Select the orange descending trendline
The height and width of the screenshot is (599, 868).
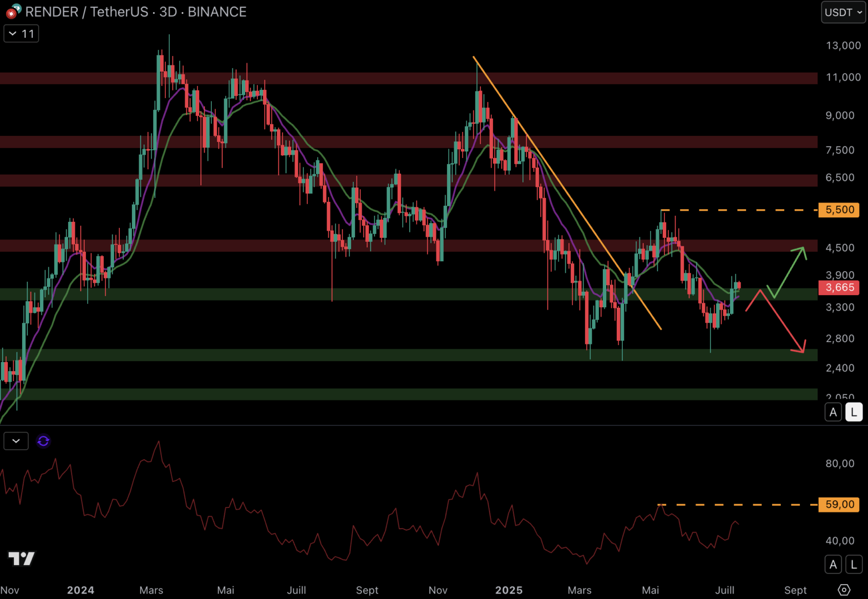tap(567, 192)
